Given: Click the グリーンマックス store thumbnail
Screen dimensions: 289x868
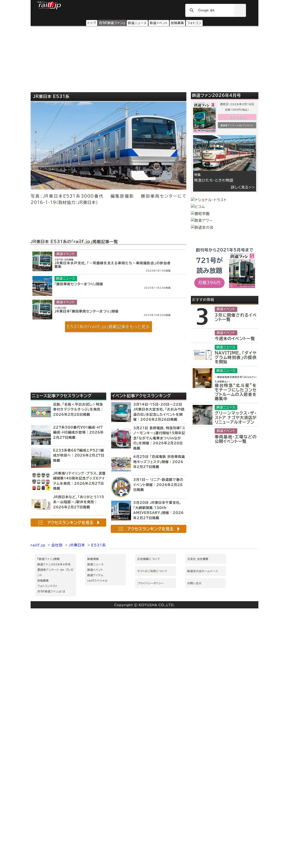Looking at the screenshot, I should [x=202, y=415].
